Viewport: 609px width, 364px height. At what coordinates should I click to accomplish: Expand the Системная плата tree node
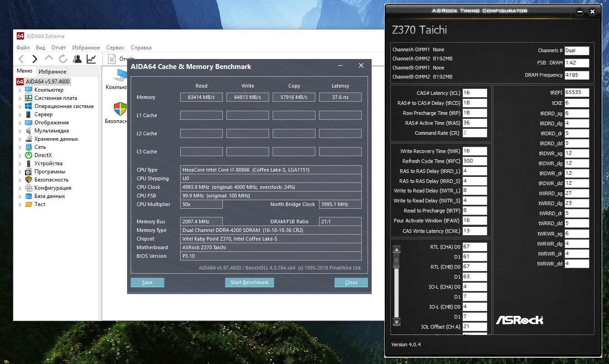[20, 98]
